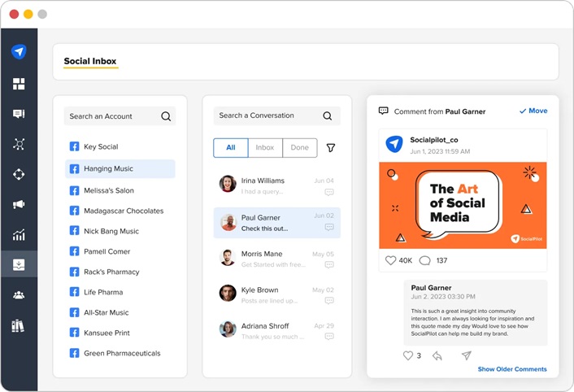Click the search icon in account search
This screenshot has width=574, height=392.
166,116
